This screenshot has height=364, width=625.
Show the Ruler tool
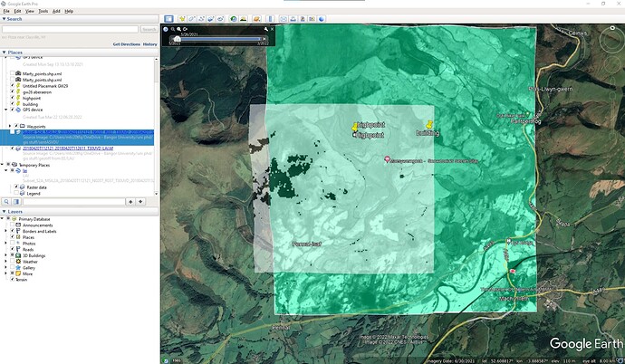(270, 19)
